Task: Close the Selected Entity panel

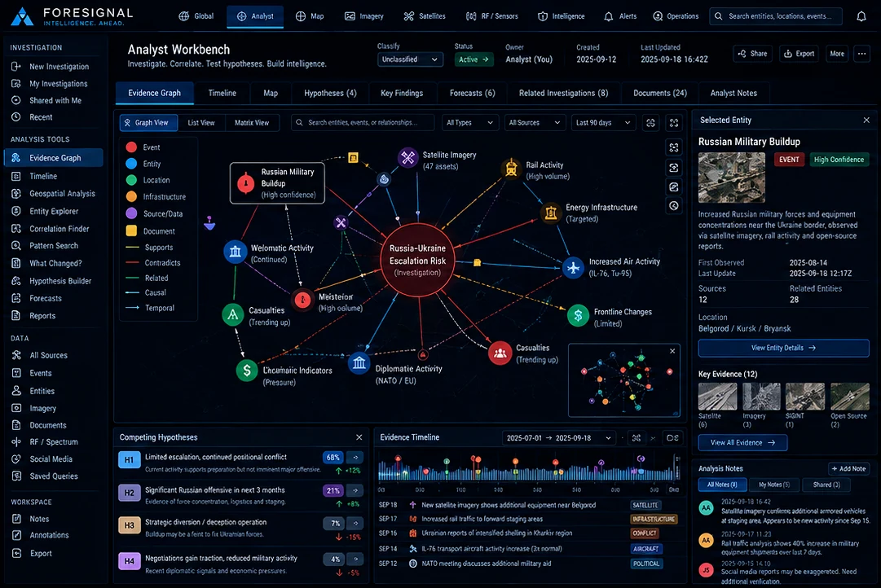Action: [x=866, y=121]
